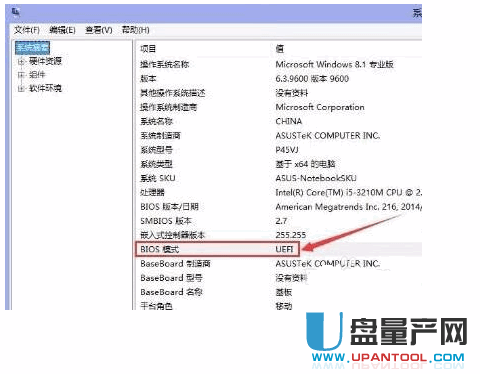480x374 pixels.
Task: Select the 操作系统制造商 row
Action: click(168, 107)
